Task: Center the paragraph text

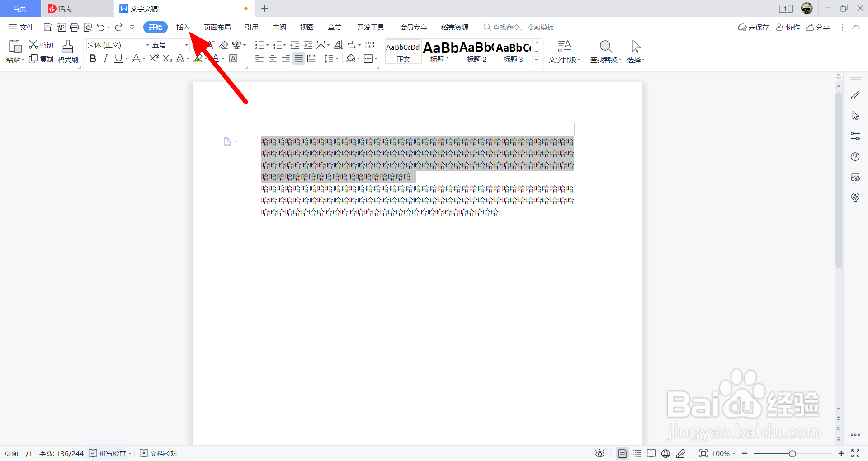Action: tap(273, 59)
